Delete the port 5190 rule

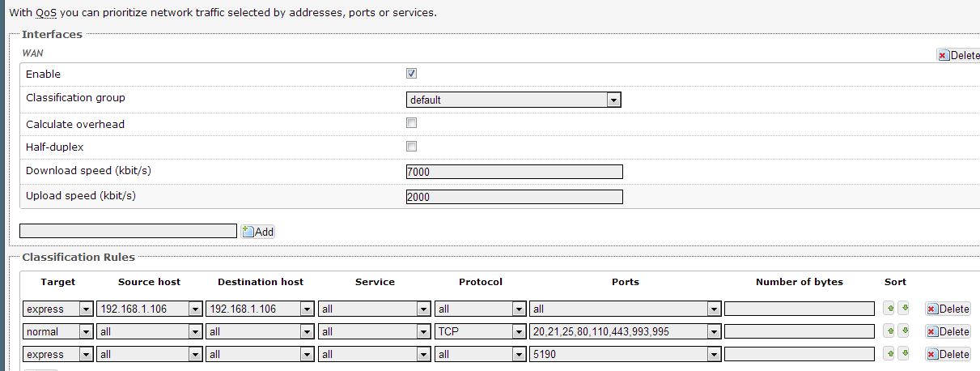point(948,354)
